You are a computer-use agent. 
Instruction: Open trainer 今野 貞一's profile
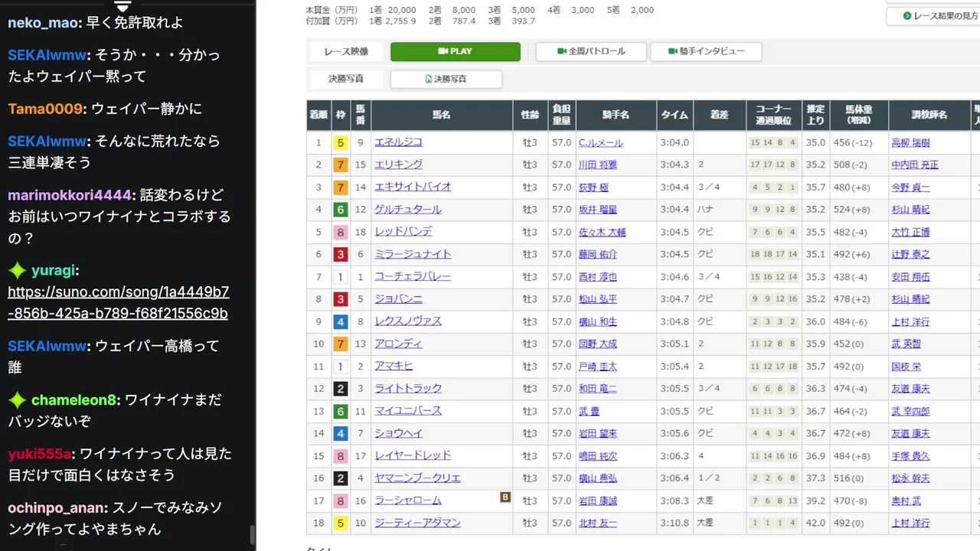coord(911,187)
